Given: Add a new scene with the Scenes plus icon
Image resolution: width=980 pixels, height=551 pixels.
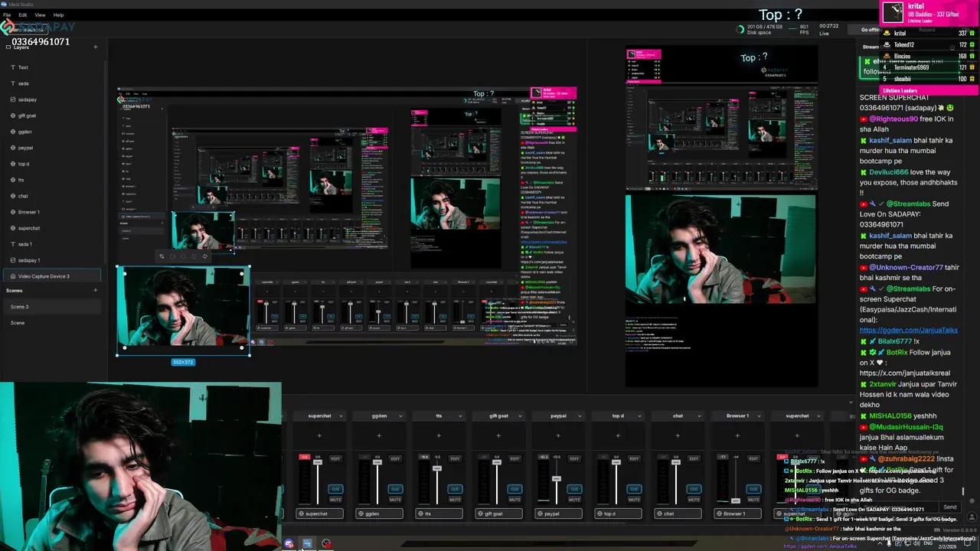Looking at the screenshot, I should (x=95, y=291).
